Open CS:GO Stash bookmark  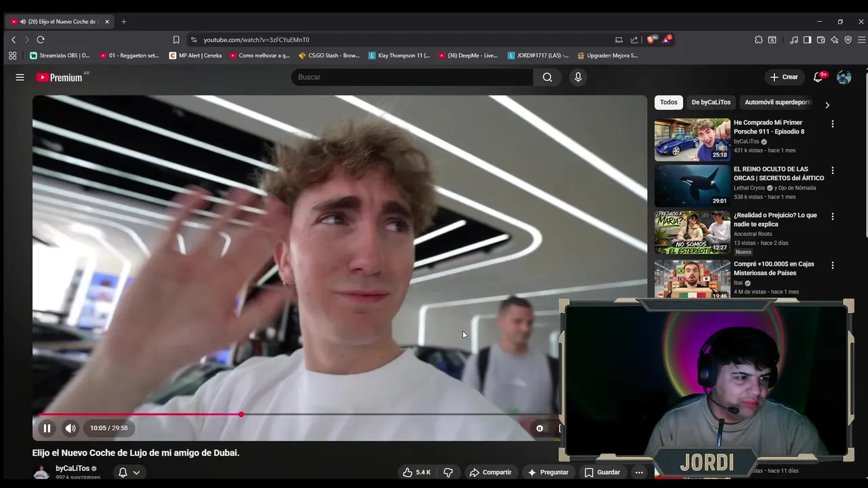point(329,56)
